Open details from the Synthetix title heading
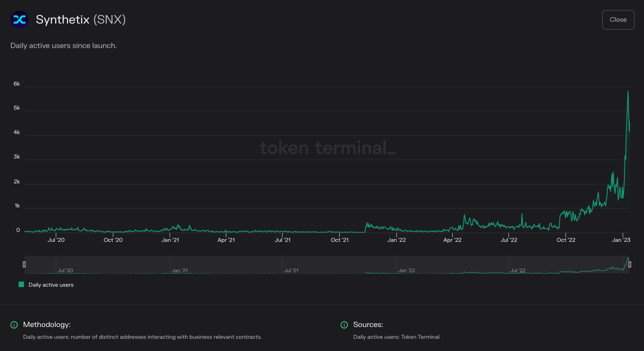644x351 pixels. click(x=63, y=19)
